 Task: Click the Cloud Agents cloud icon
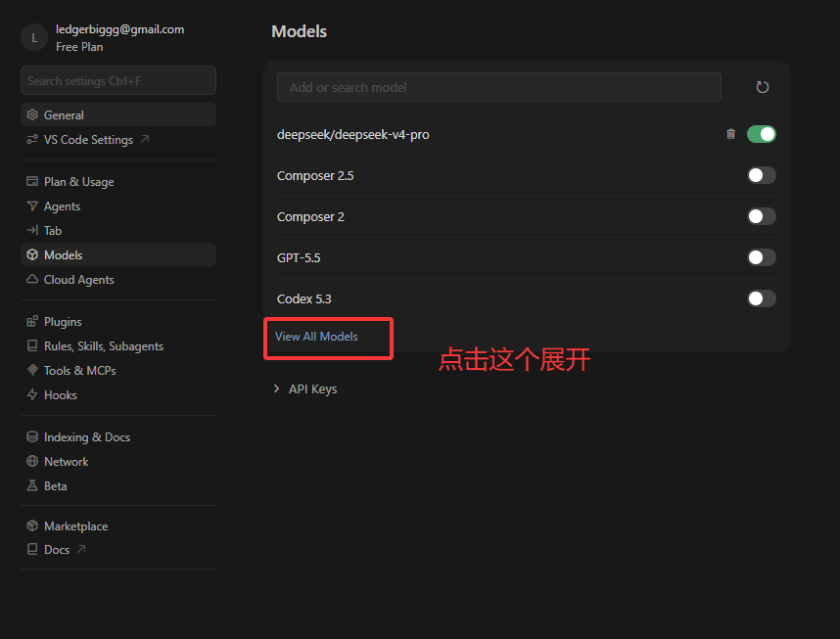tap(32, 279)
